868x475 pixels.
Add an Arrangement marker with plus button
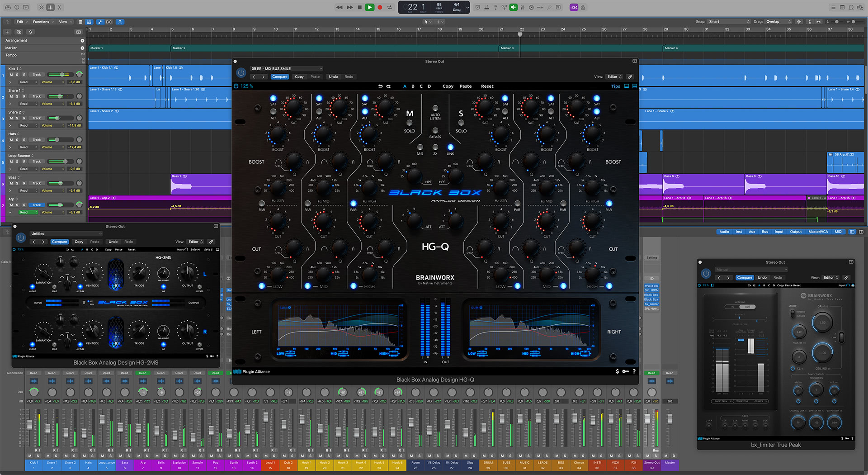(82, 41)
